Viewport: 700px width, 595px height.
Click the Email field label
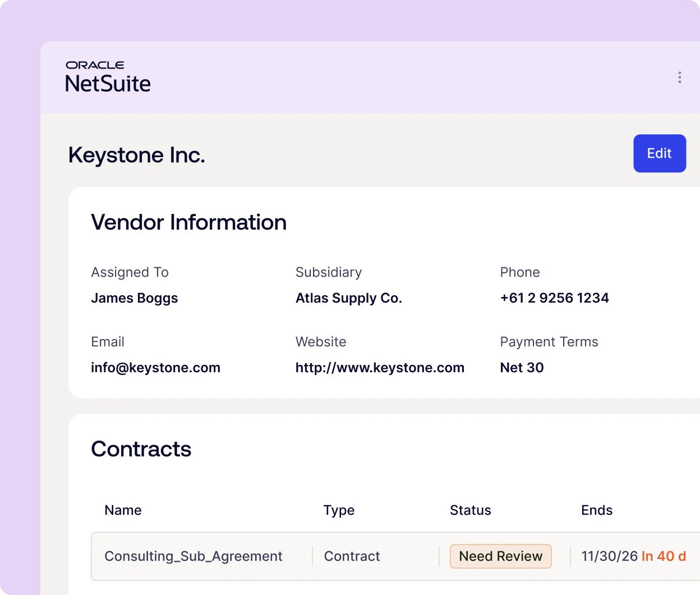click(108, 342)
